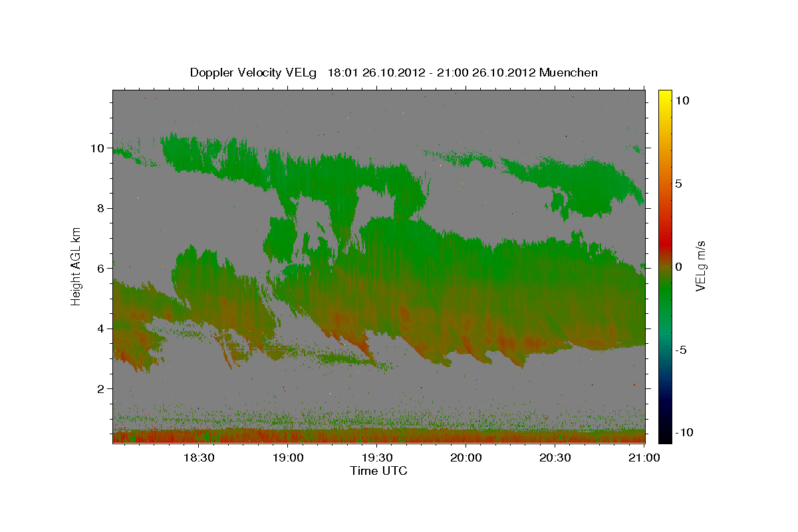Click the colorbar value 5
Screen dimensions: 798x532
(679, 184)
